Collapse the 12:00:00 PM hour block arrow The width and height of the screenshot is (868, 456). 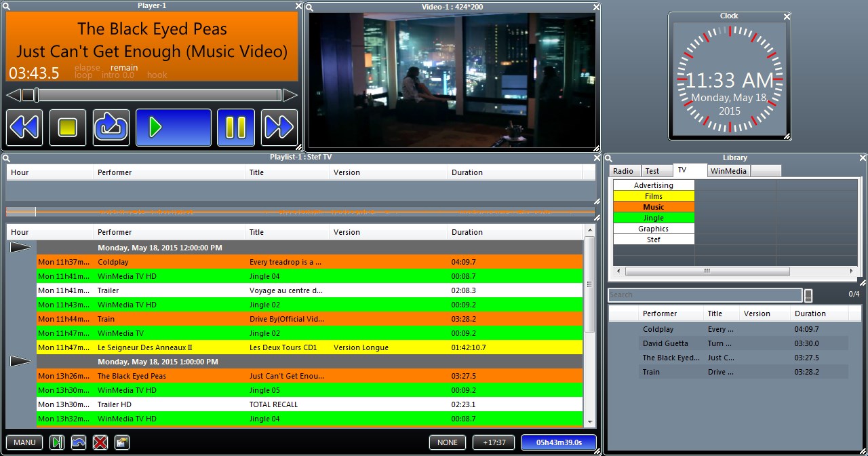(x=21, y=248)
